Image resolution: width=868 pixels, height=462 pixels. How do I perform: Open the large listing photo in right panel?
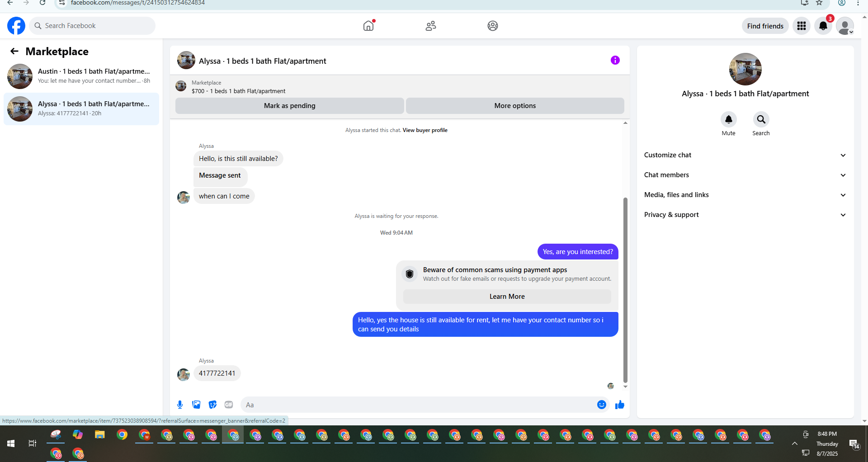745,69
